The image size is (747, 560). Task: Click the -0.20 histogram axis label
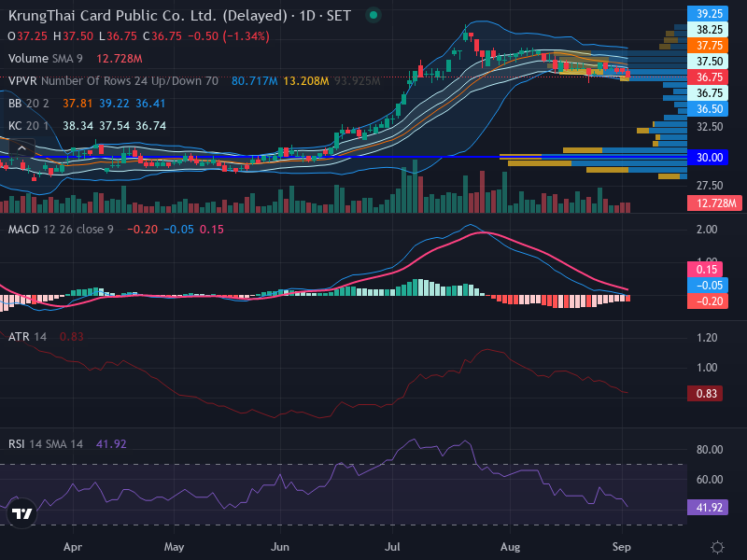coord(708,301)
